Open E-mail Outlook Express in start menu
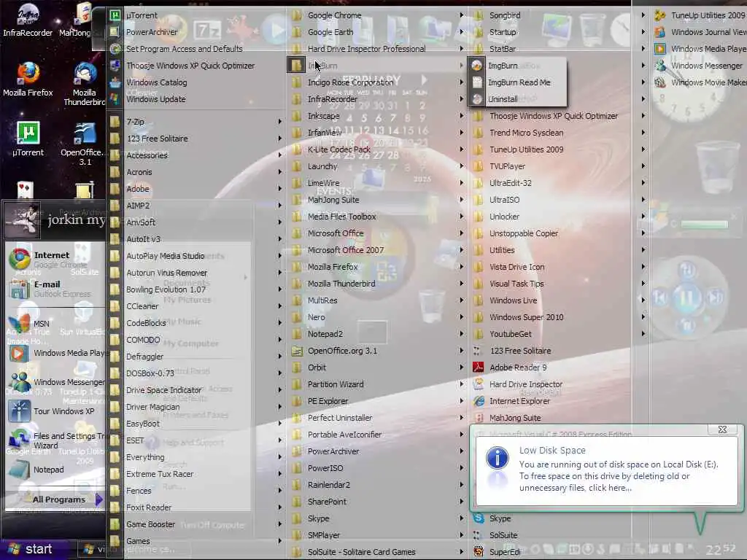 click(x=55, y=289)
